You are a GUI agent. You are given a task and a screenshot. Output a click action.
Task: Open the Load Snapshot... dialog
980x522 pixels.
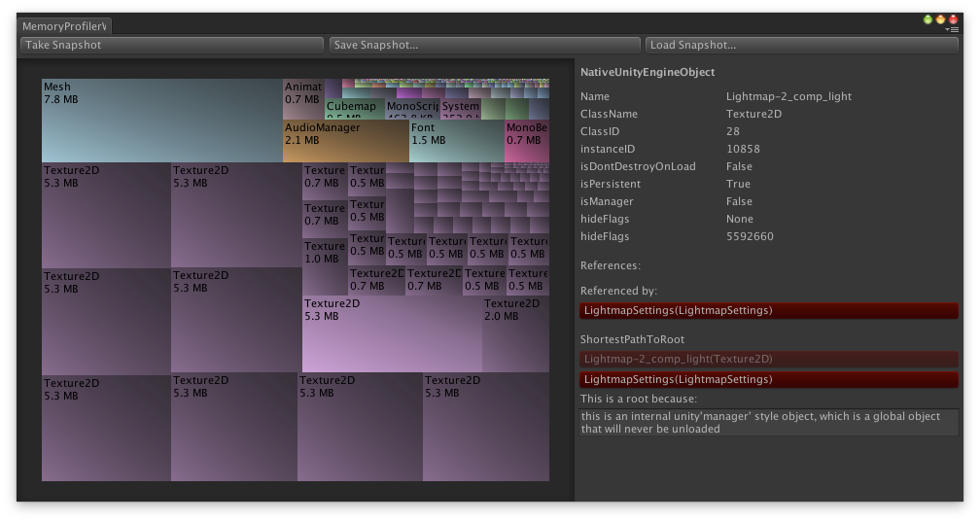pyautogui.click(x=802, y=45)
